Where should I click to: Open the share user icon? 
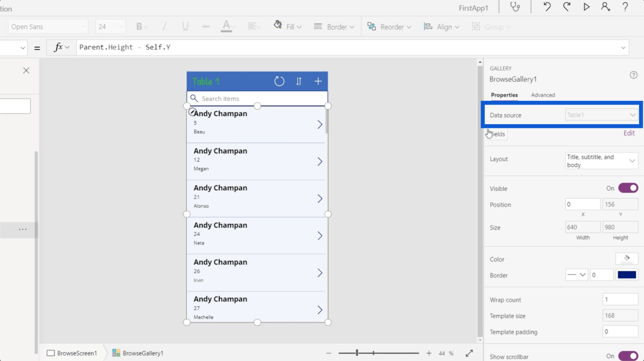606,7
